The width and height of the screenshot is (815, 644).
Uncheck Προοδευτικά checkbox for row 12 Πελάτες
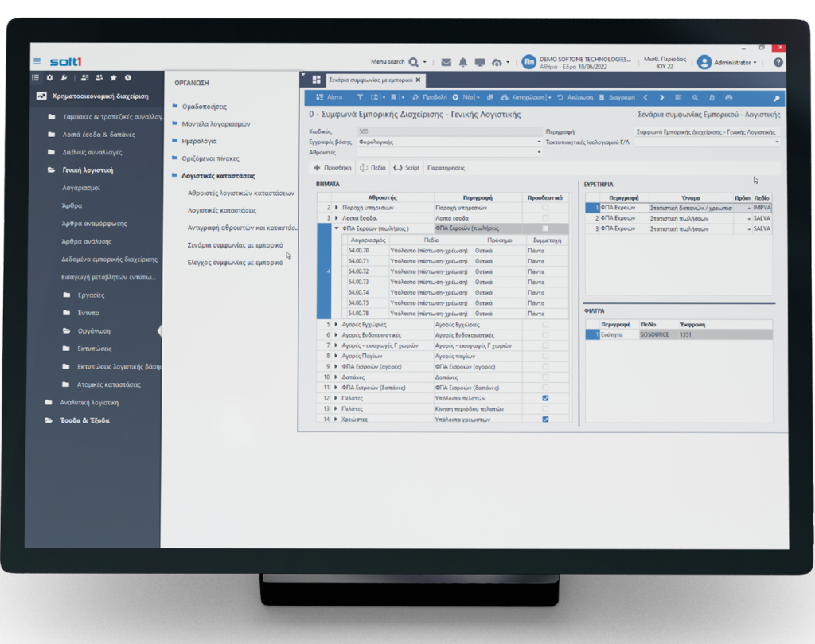(x=544, y=397)
